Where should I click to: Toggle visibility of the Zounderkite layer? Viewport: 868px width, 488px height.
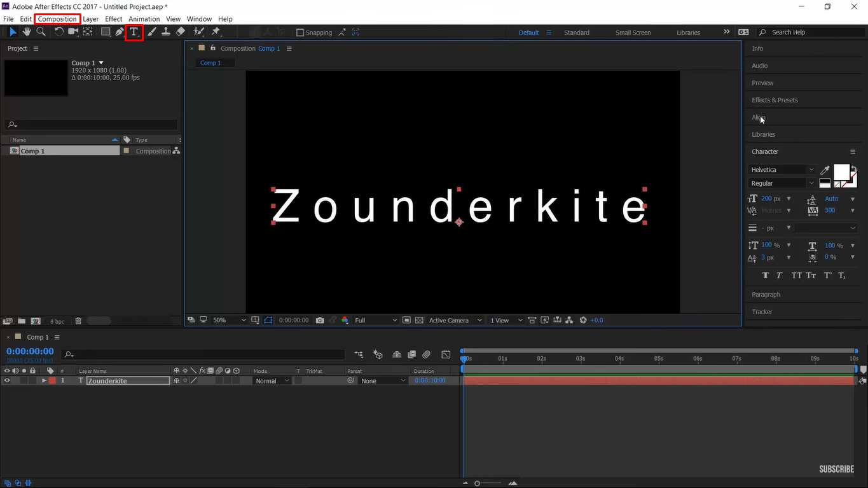pos(6,380)
